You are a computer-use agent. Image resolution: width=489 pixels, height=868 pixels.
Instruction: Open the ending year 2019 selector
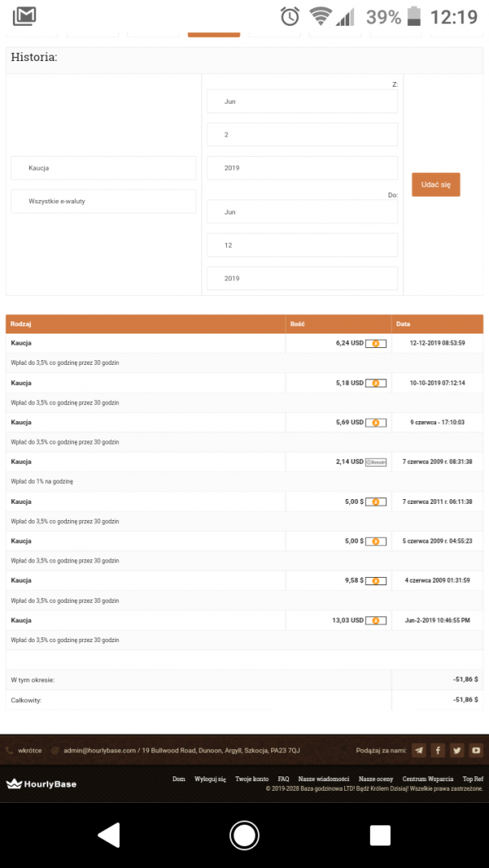click(x=301, y=278)
